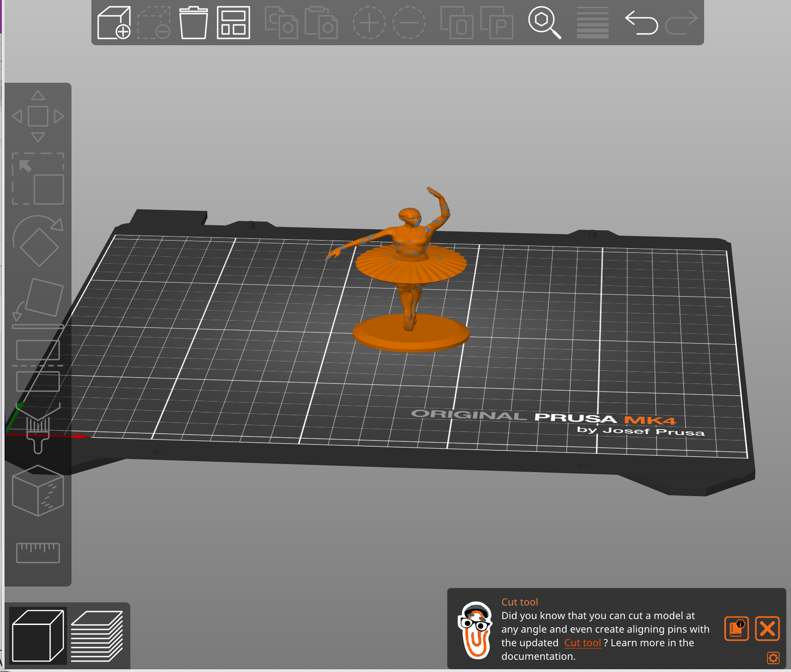Undo the last action

[x=641, y=23]
